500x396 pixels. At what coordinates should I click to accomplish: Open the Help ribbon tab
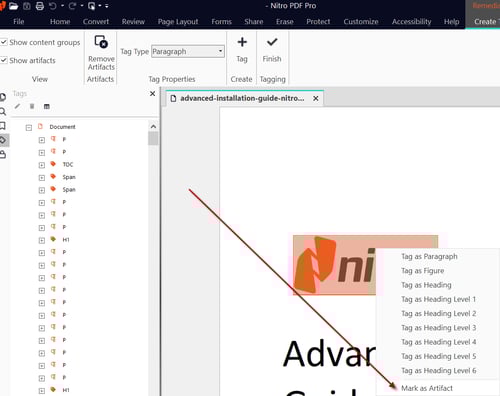[451, 22]
